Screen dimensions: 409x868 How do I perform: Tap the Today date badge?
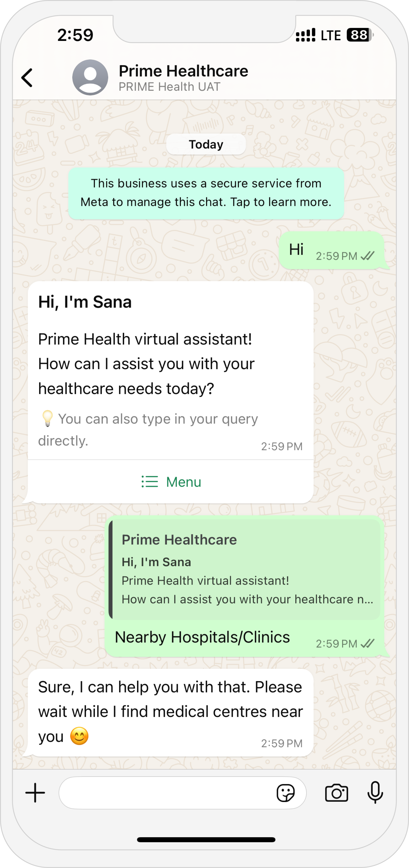pyautogui.click(x=206, y=144)
